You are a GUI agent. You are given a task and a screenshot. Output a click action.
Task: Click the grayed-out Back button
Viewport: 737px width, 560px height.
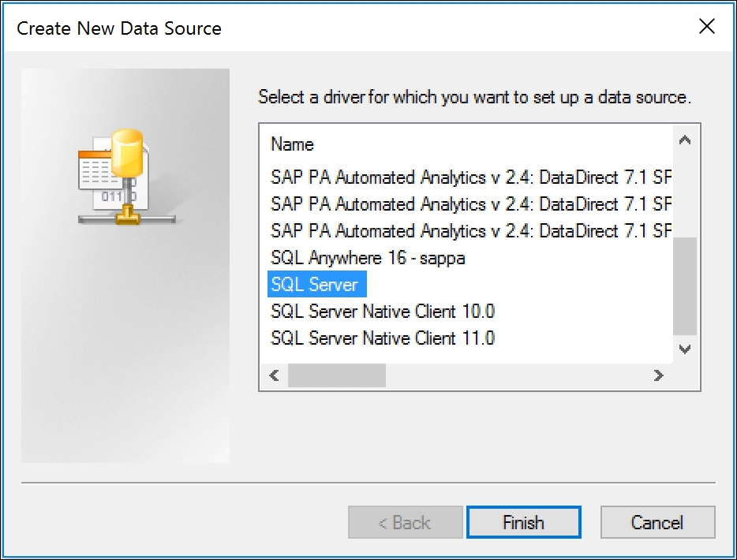405,522
